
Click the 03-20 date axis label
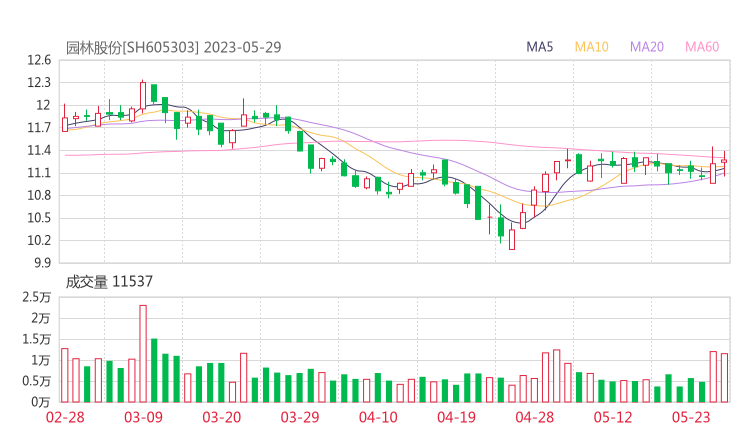pos(222,417)
